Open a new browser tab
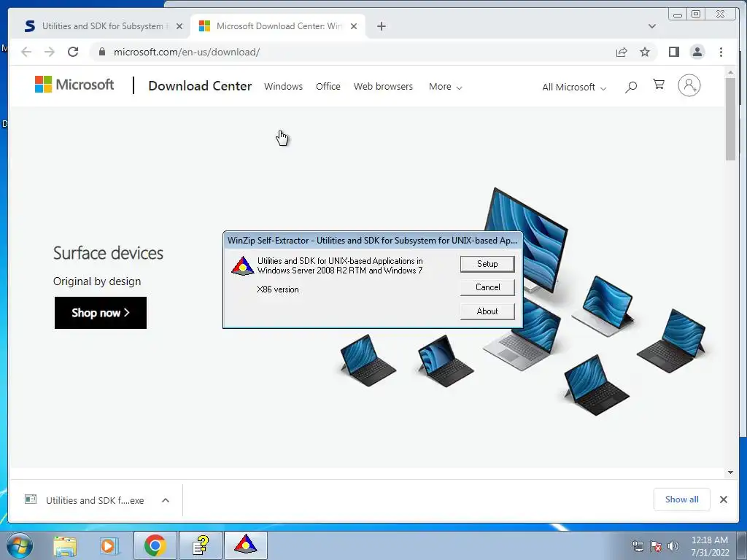This screenshot has width=747, height=560. [381, 26]
